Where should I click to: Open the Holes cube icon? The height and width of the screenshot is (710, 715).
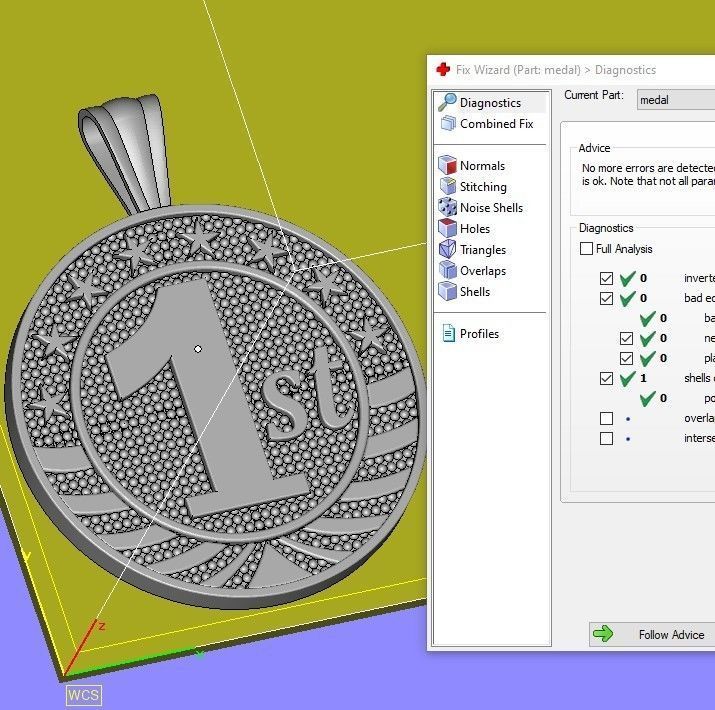(x=447, y=228)
